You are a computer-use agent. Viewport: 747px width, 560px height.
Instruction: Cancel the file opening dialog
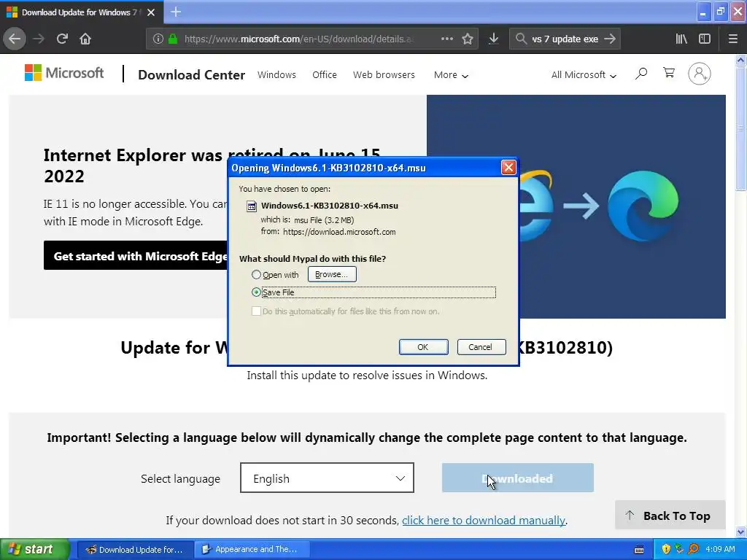point(481,347)
